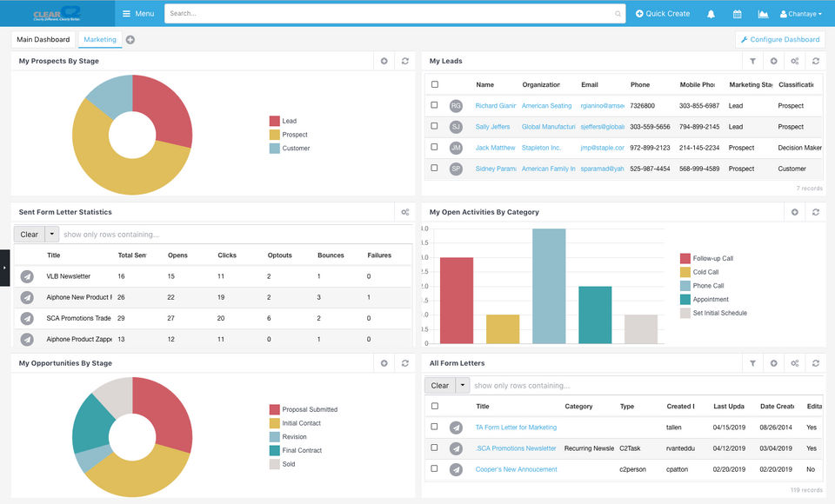Select the Marketing dashboard tab
835x504 pixels.
[x=99, y=39]
